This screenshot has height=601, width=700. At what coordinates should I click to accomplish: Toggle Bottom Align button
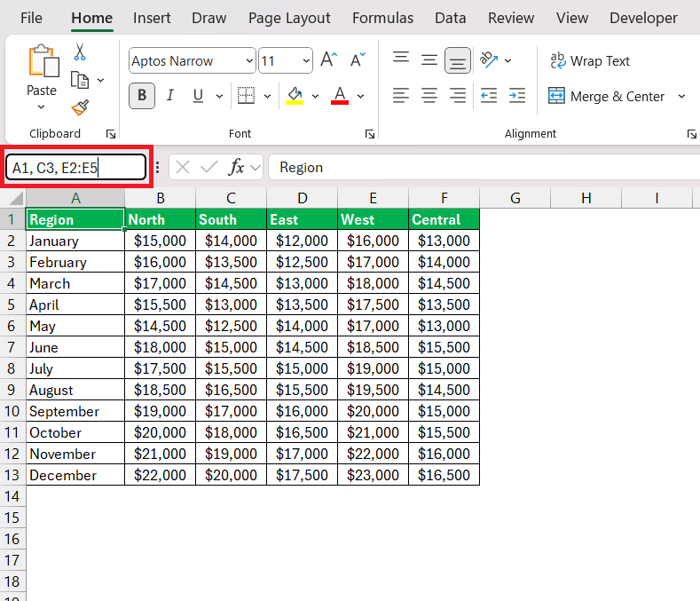pos(458,60)
